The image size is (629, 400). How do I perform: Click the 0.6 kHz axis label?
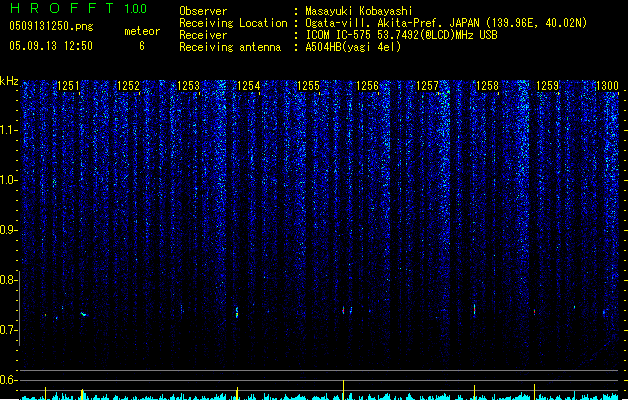[x=8, y=380]
